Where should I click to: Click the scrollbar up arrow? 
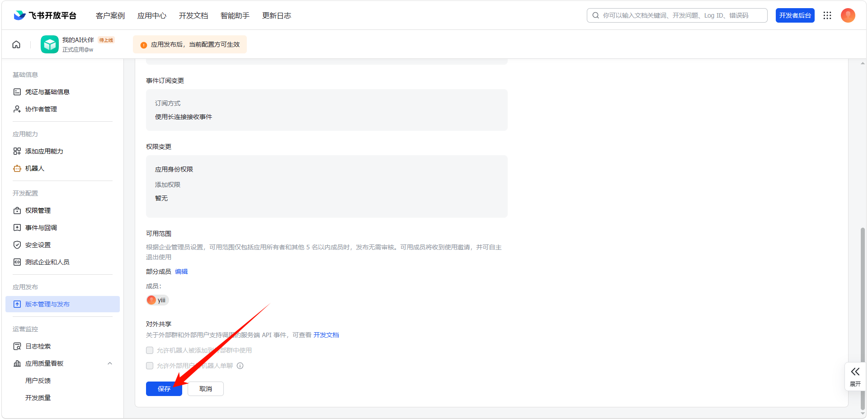(863, 63)
